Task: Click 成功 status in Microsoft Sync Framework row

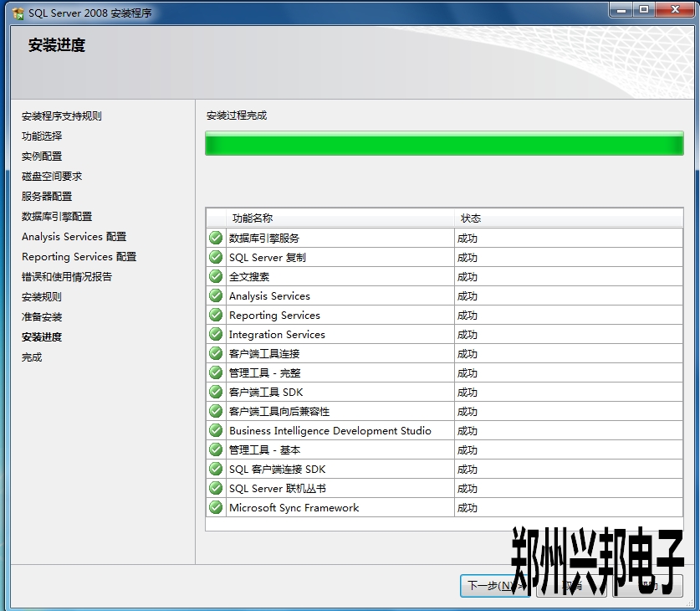Action: [468, 508]
